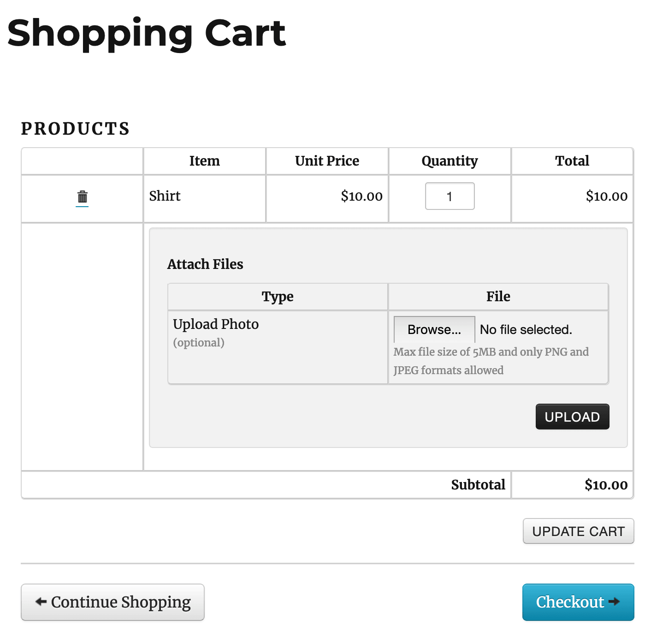Click the UPDATE CART button
This screenshot has height=644, width=651.
578,531
